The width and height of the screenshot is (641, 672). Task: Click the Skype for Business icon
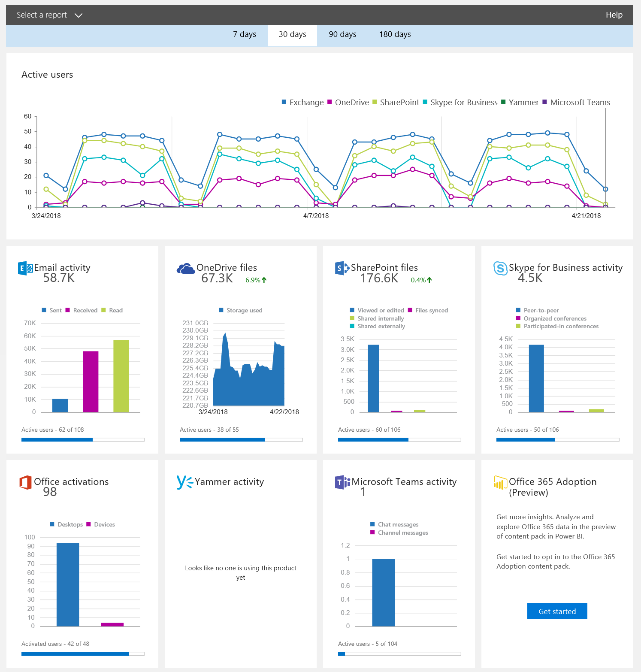tap(500, 268)
